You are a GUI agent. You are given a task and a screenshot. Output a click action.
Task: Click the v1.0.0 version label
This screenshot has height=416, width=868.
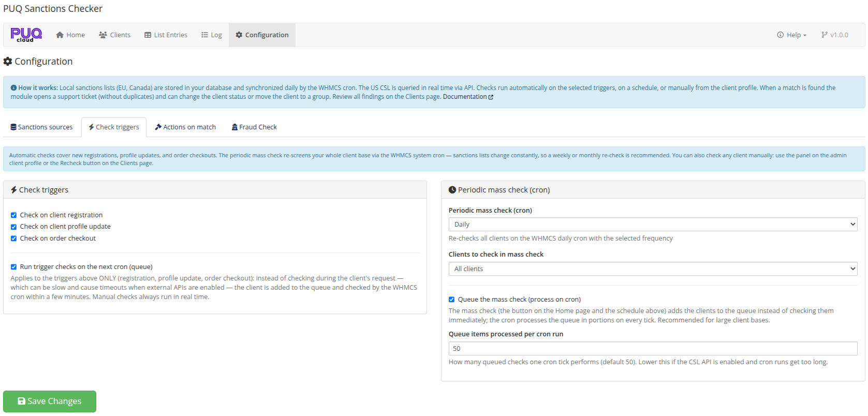point(839,35)
